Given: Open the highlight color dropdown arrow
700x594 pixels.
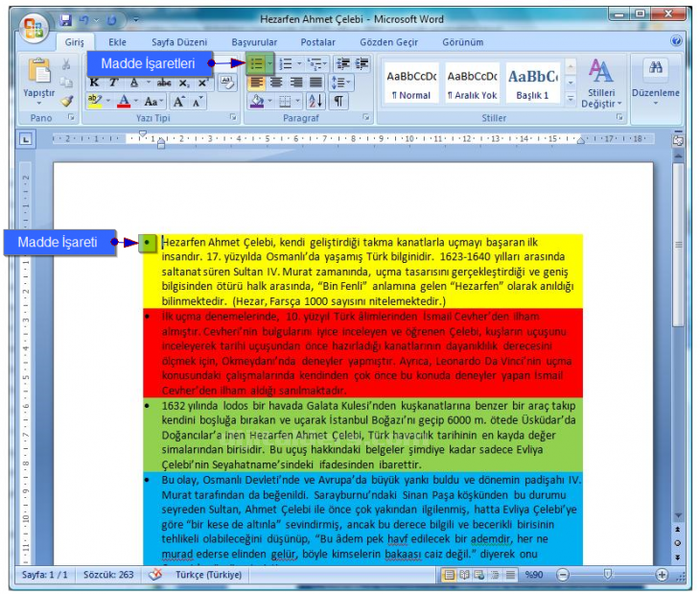Looking at the screenshot, I should 107,101.
